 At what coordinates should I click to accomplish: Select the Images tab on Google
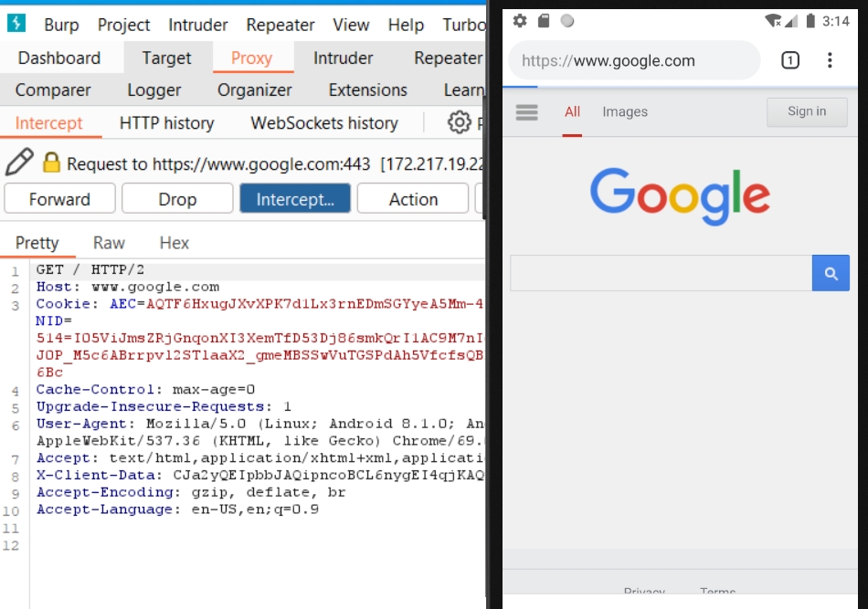(x=625, y=111)
